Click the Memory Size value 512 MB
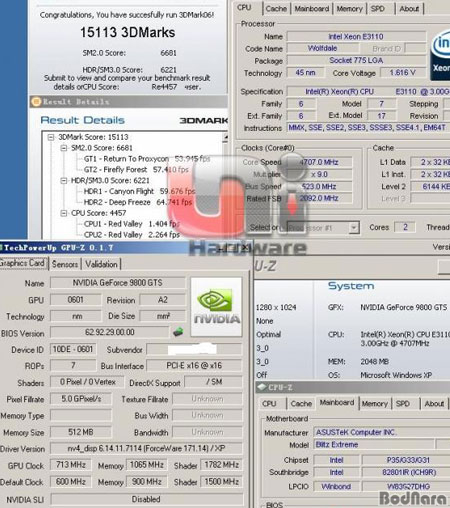The image size is (450, 508). (81, 432)
